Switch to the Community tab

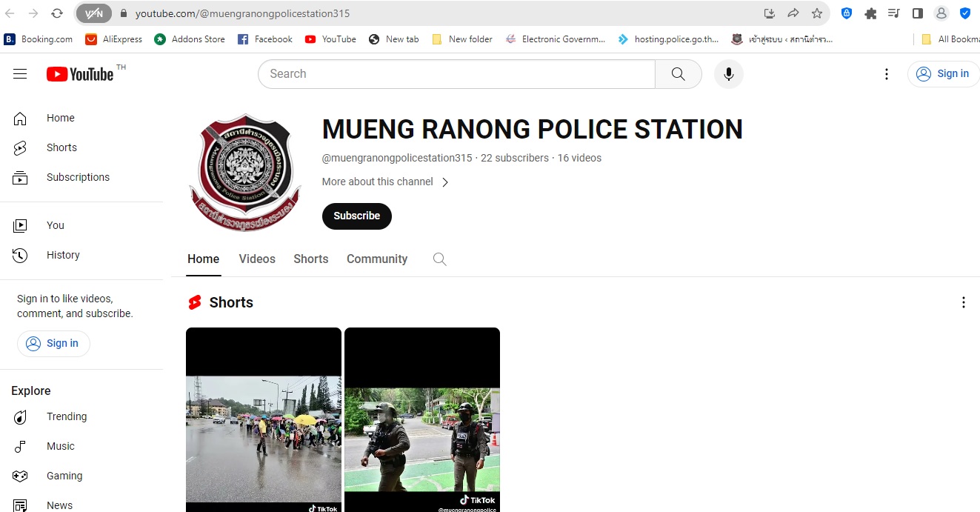point(377,259)
